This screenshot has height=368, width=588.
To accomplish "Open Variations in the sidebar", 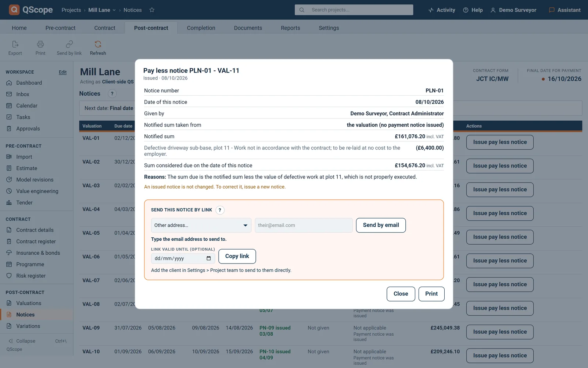I will click(28, 326).
